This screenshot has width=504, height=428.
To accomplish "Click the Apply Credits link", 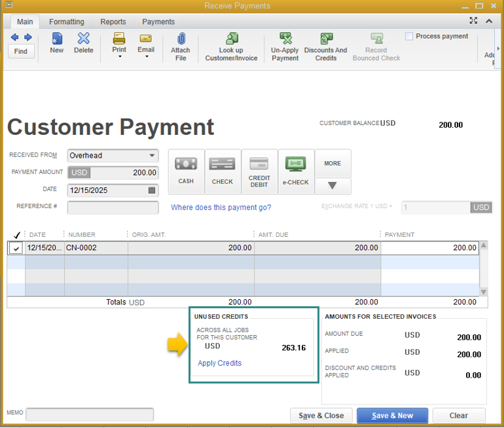I will click(x=219, y=363).
